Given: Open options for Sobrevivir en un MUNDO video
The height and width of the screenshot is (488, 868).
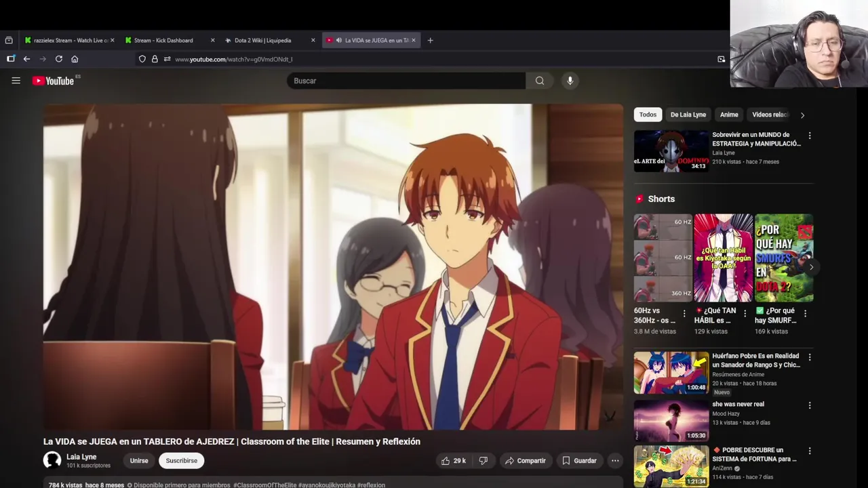Looking at the screenshot, I should pyautogui.click(x=810, y=136).
